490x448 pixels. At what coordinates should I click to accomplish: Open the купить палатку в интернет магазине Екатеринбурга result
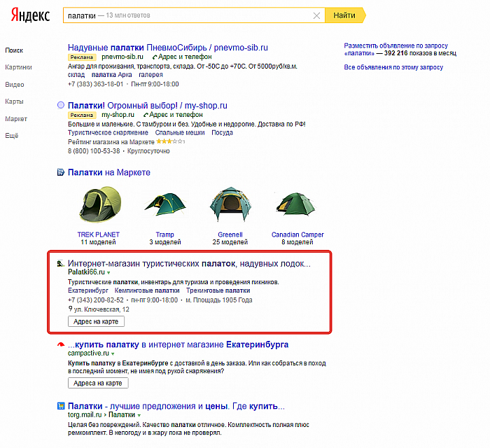coord(178,344)
